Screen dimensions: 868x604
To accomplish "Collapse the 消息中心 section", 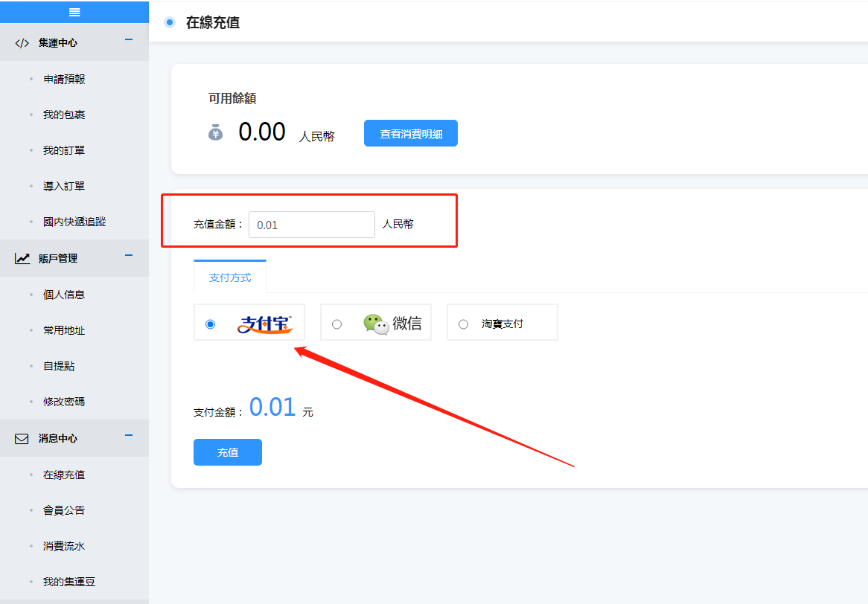I will coord(129,435).
